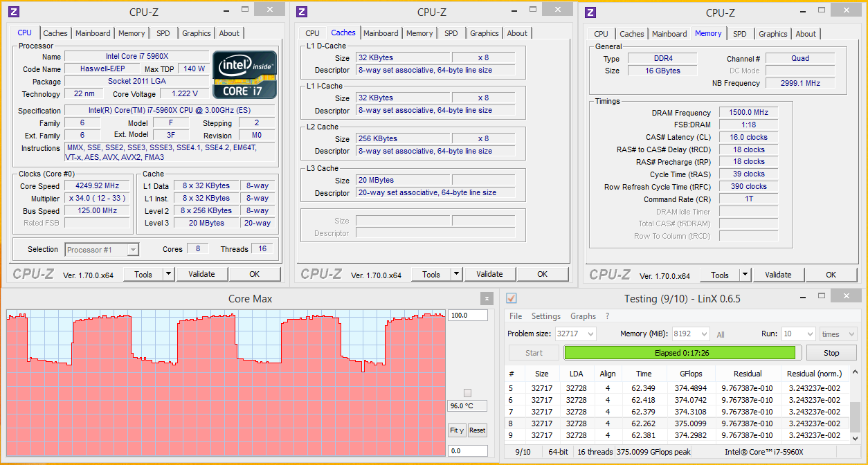The image size is (868, 465).
Task: Click Validate in the CPU-Z Memory window
Action: (x=778, y=275)
